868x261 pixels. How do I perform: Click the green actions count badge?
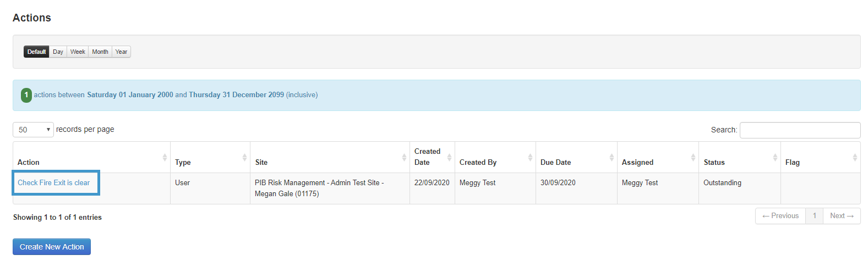pos(26,95)
